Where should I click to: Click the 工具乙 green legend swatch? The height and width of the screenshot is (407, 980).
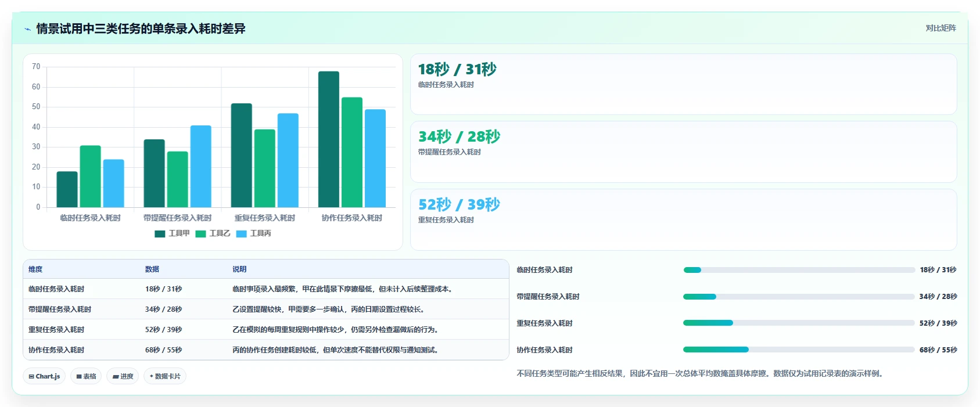(200, 234)
